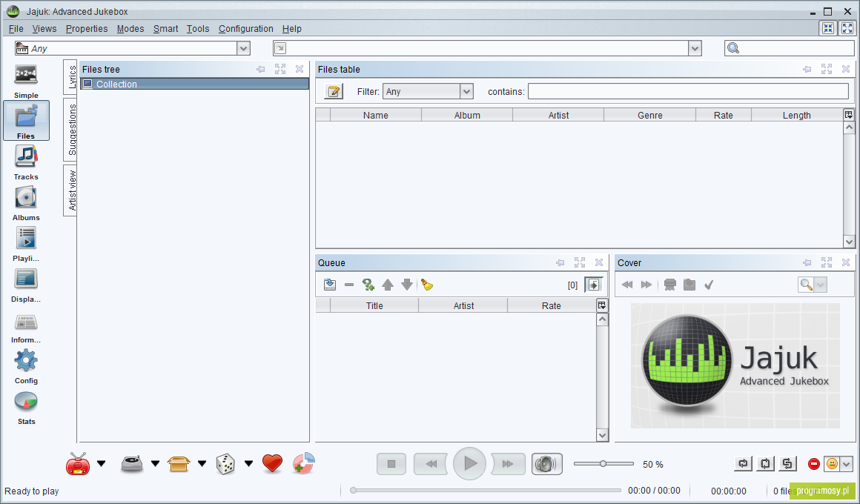Image resolution: width=860 pixels, height=504 pixels.
Task: Toggle the Files table edit mode
Action: click(334, 92)
